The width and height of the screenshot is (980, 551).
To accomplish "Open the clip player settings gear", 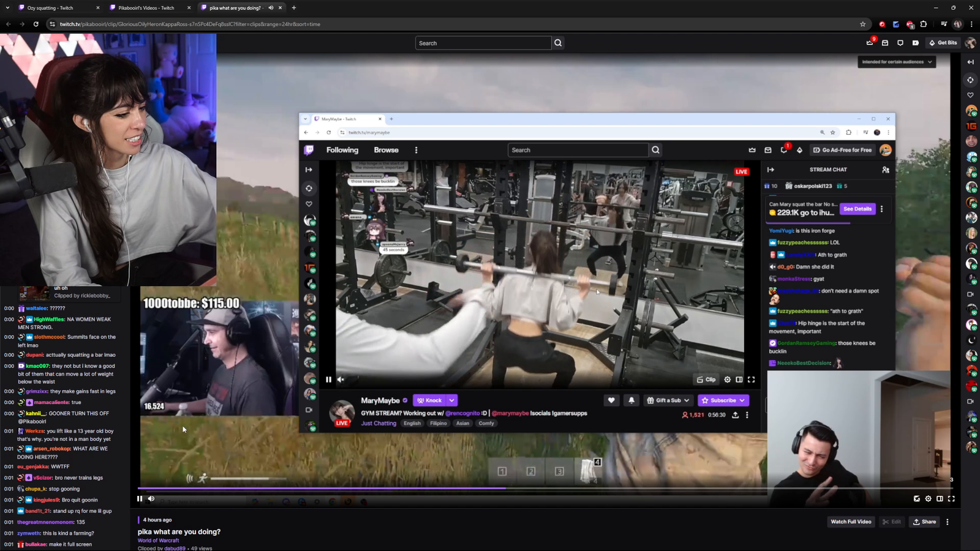I will 929,498.
